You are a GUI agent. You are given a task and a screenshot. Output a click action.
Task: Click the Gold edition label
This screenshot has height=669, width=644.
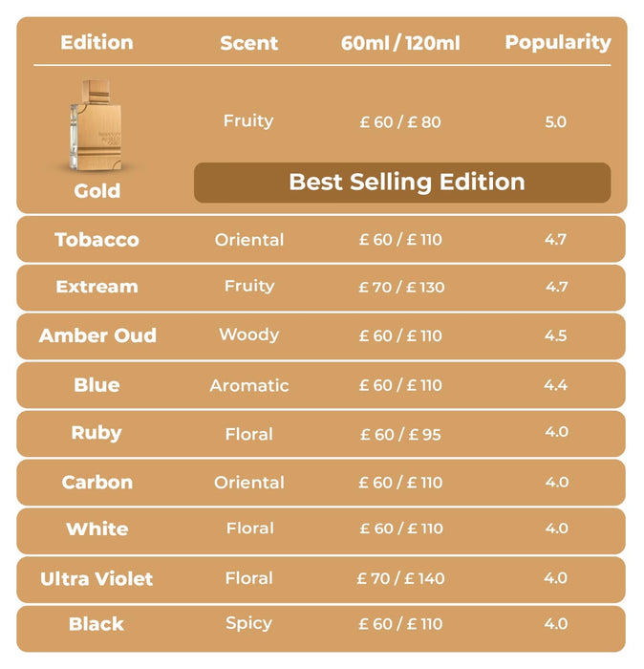pos(97,191)
